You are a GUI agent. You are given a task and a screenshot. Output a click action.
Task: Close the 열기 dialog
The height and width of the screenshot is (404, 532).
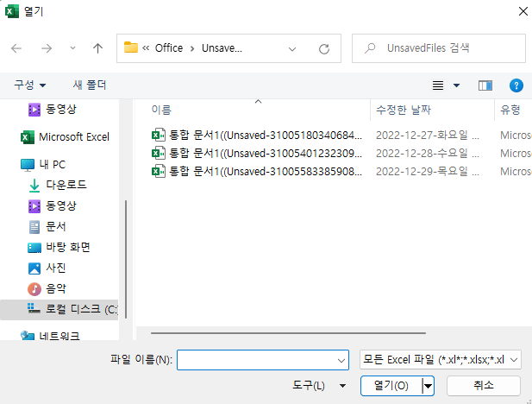point(523,11)
